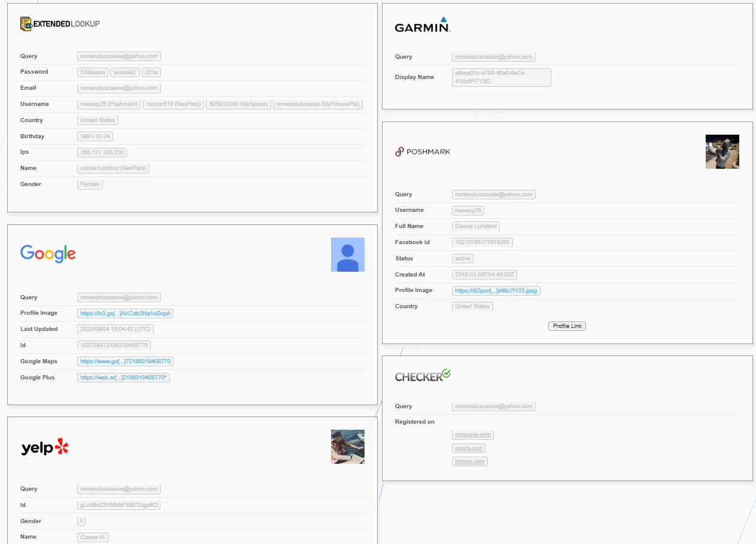
Task: Open quora.com under Registered on
Action: (468, 448)
